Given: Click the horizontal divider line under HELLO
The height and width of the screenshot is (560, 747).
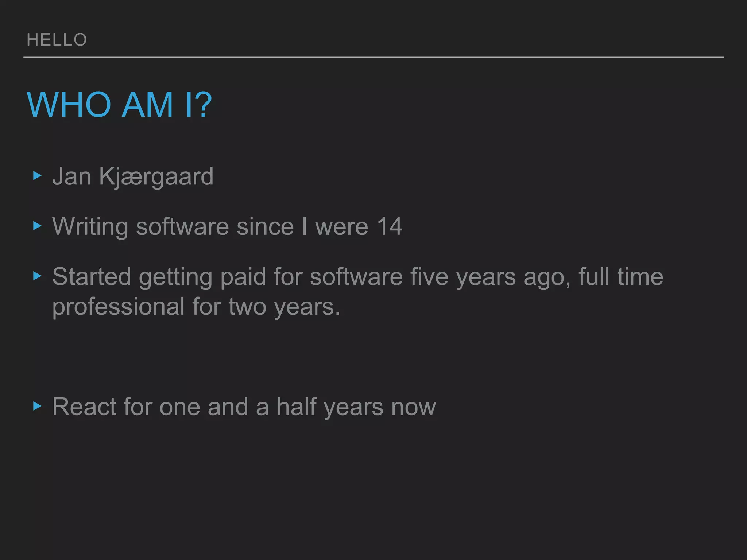Looking at the screenshot, I should (373, 57).
